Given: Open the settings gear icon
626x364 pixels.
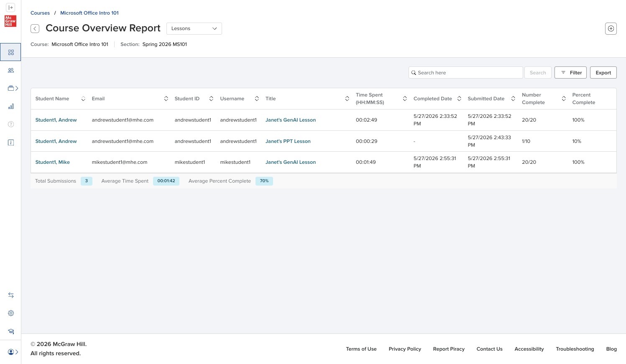Looking at the screenshot, I should (x=11, y=313).
